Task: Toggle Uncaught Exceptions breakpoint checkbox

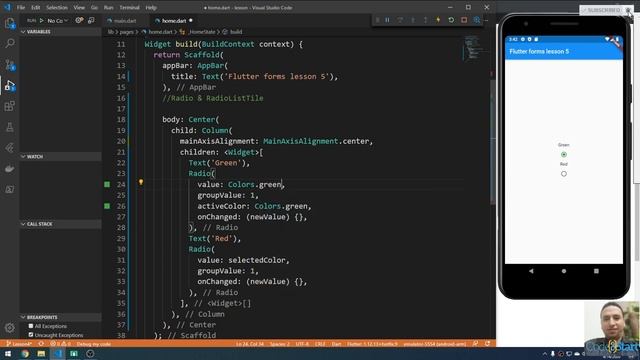Action: (x=31, y=335)
